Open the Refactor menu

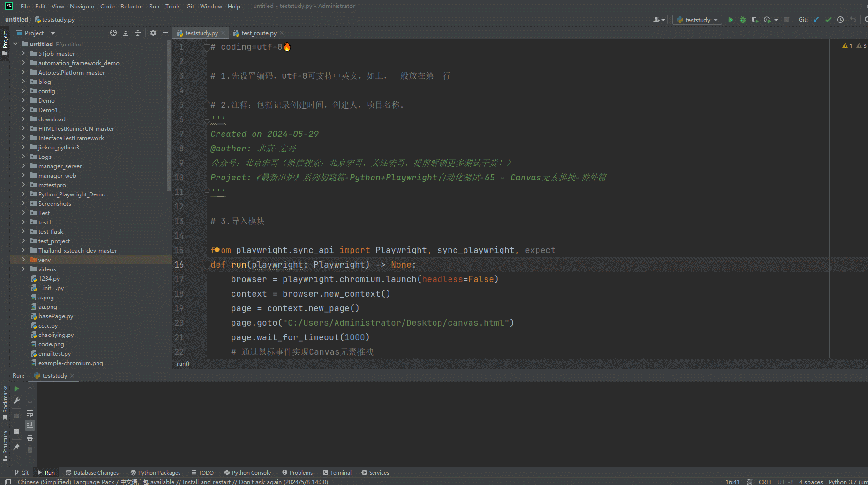132,6
